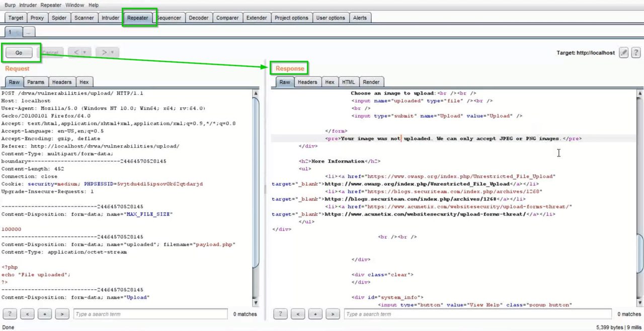Open the forward-history dropdown arrow
The width and height of the screenshot is (644, 331).
point(112,52)
